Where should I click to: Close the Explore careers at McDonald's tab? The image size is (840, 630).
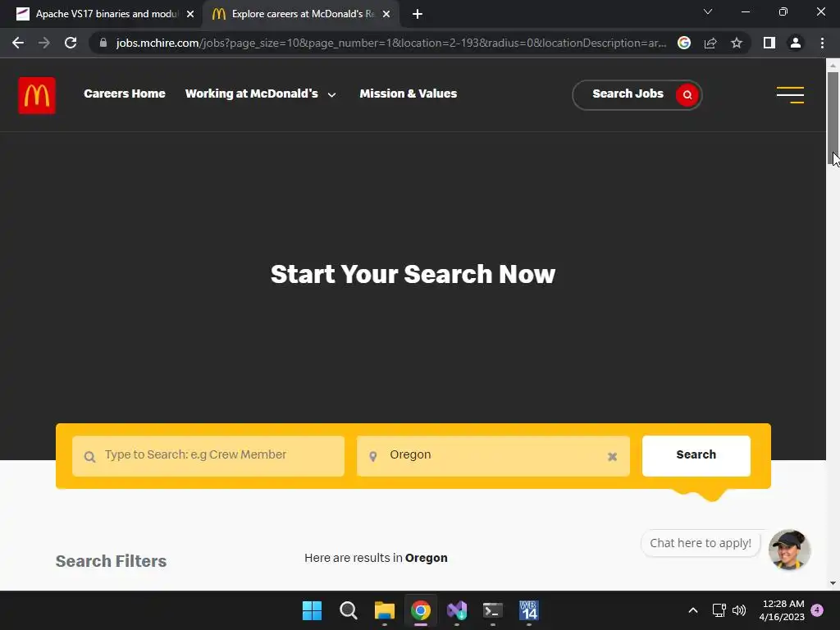pos(386,14)
